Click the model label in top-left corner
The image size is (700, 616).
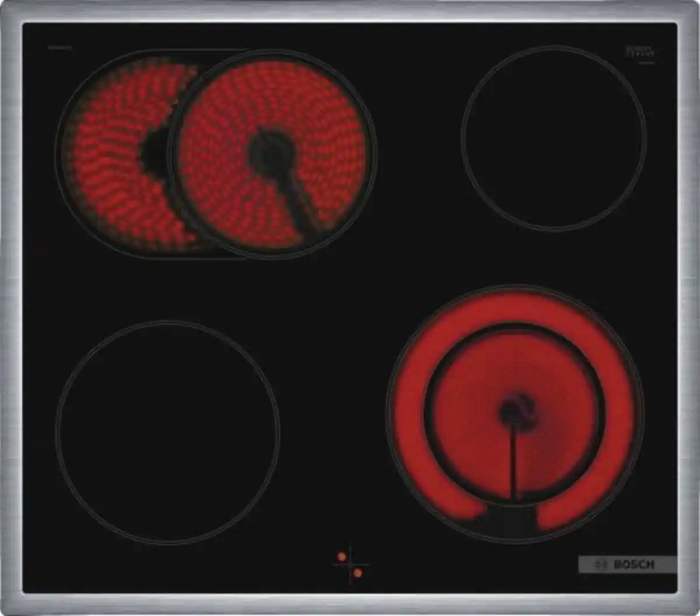point(60,47)
